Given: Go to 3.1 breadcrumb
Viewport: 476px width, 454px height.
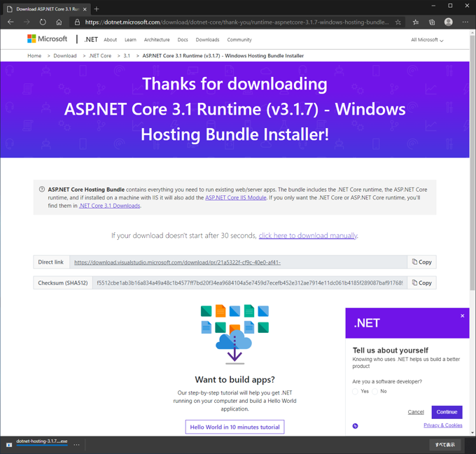Looking at the screenshot, I should pyautogui.click(x=127, y=56).
